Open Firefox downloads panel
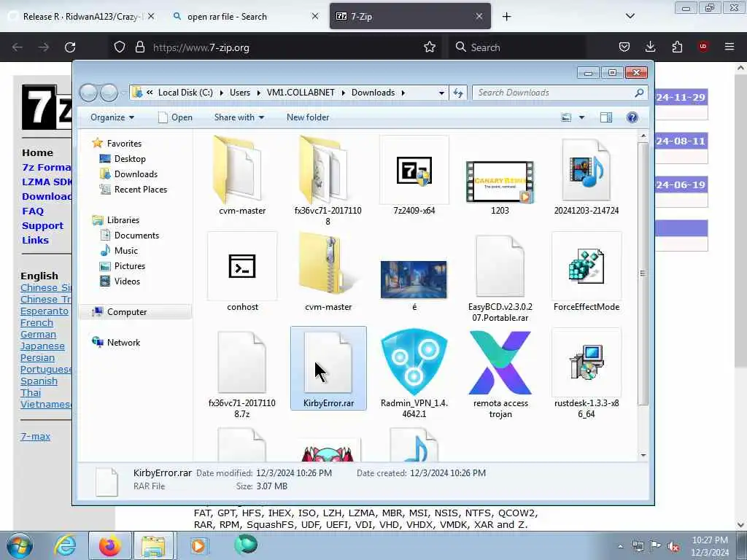The image size is (747, 560). pyautogui.click(x=650, y=47)
